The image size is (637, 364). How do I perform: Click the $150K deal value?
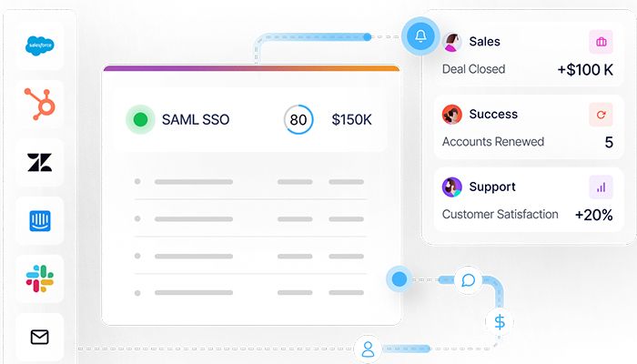[x=351, y=119]
